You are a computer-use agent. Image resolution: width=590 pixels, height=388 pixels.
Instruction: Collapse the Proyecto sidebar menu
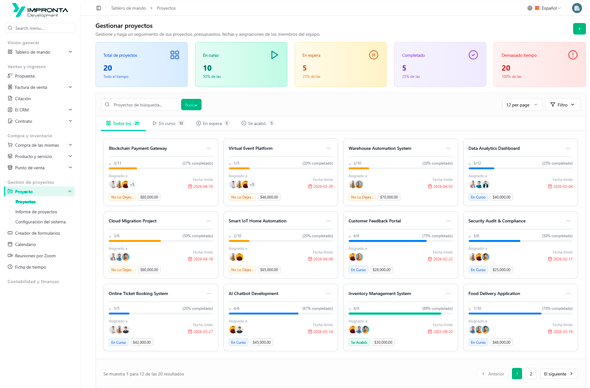pyautogui.click(x=40, y=192)
